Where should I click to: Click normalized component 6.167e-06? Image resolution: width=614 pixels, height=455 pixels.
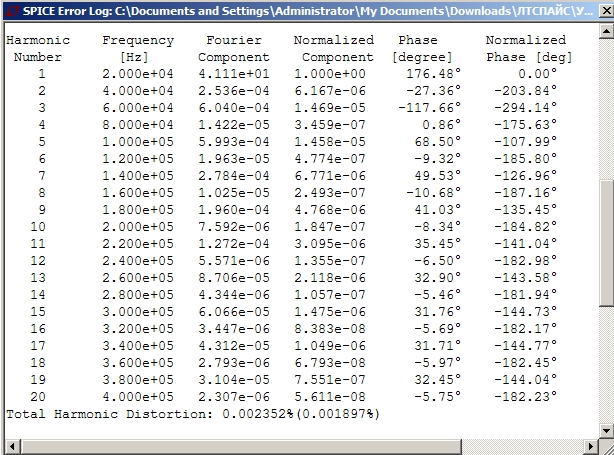[330, 91]
